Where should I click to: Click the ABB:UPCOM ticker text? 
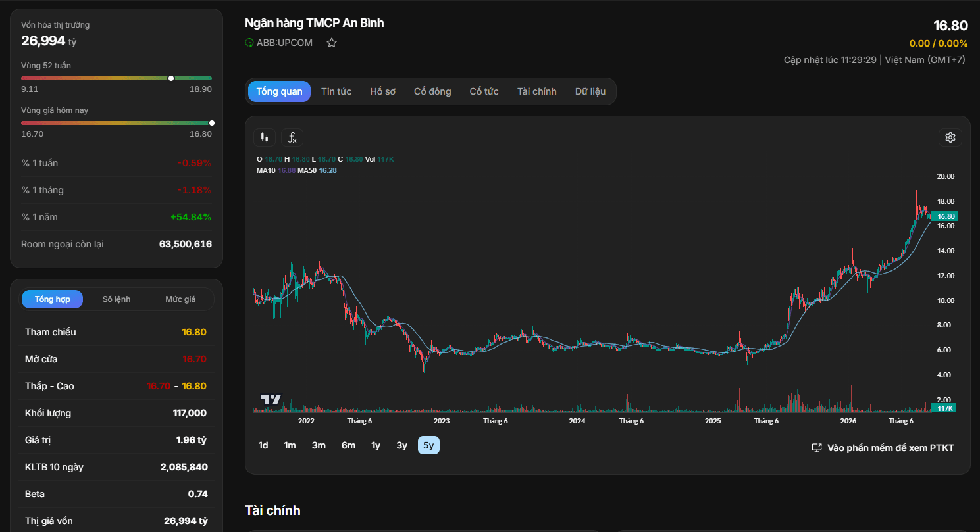pyautogui.click(x=284, y=43)
